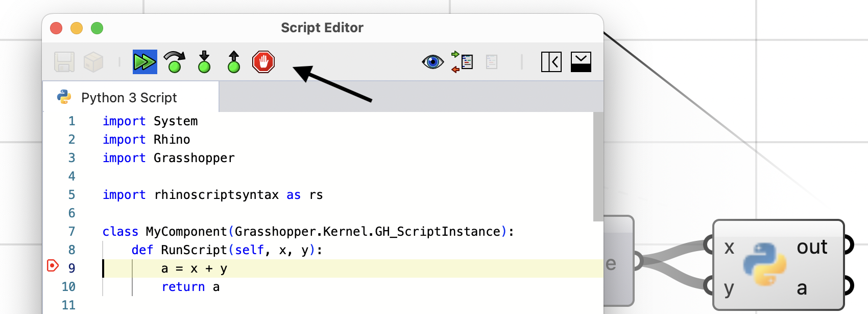Click the out output grip on component

point(848,245)
